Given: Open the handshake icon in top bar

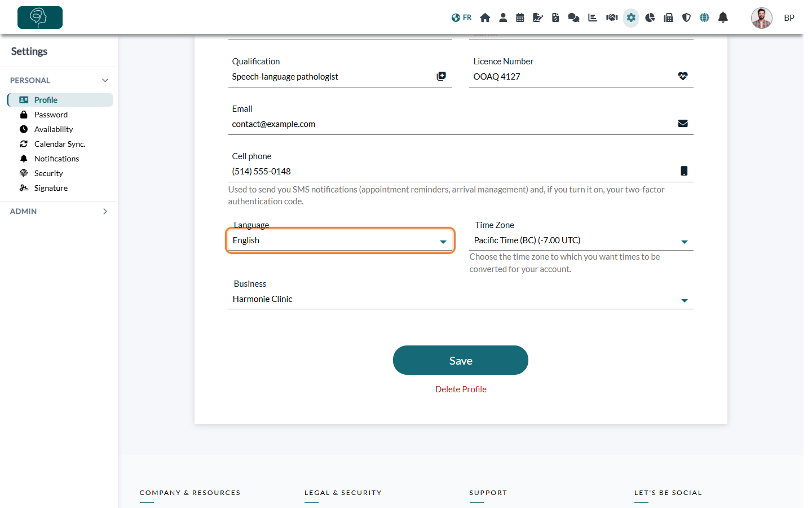Looking at the screenshot, I should click(612, 17).
